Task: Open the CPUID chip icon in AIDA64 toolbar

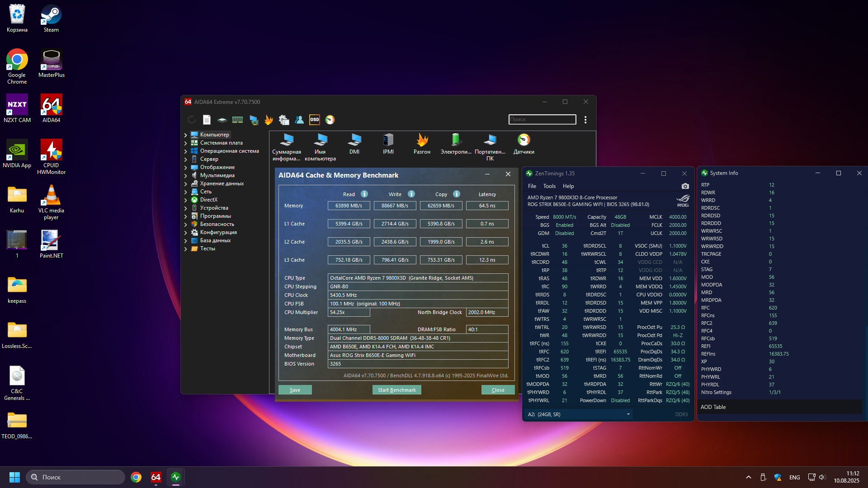Action: click(222, 120)
